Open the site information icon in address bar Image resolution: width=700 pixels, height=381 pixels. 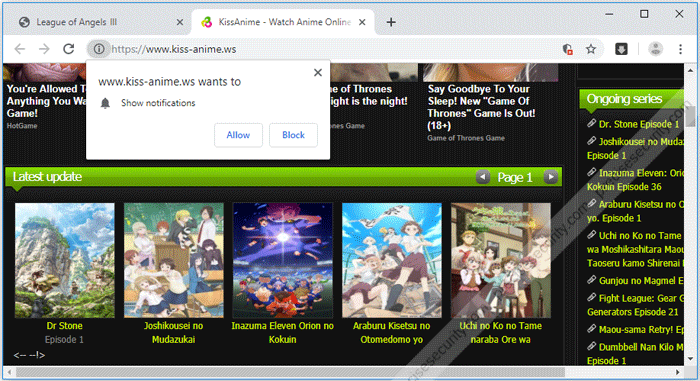coord(99,49)
